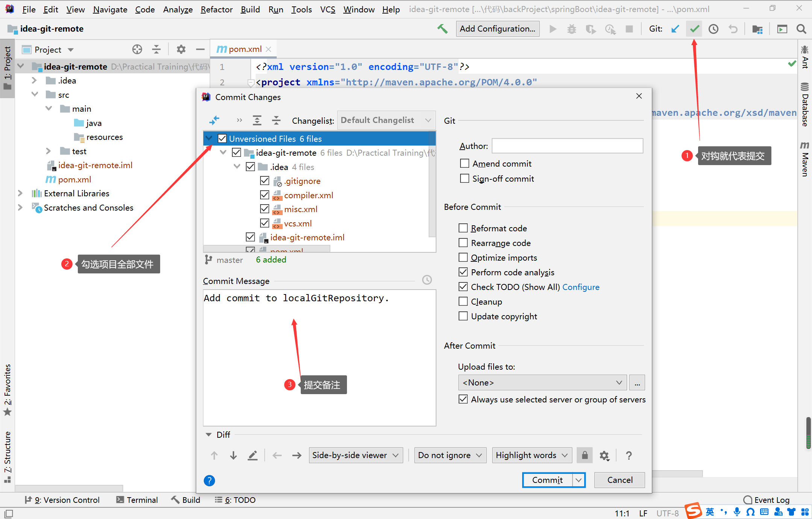
Task: Click the Run Anything terminal icon
Action: coord(782,29)
